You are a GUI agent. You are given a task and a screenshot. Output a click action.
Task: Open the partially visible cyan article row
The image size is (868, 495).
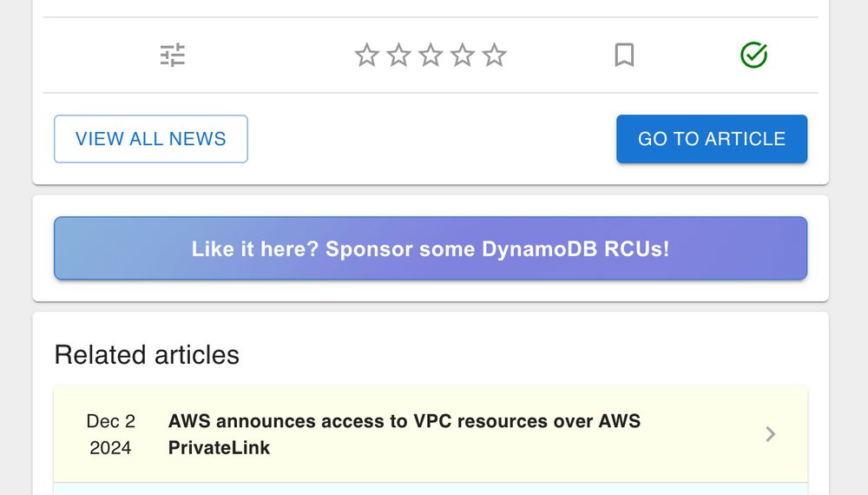click(431, 489)
